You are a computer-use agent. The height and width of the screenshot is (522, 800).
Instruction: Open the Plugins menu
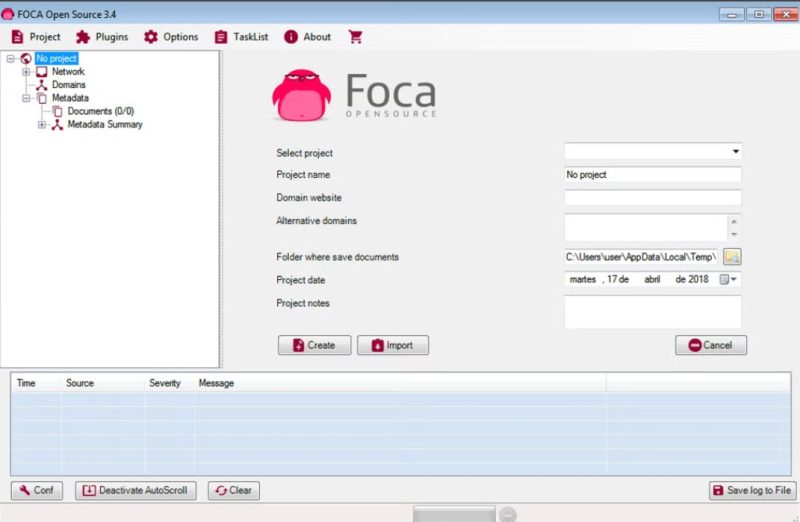coord(102,37)
